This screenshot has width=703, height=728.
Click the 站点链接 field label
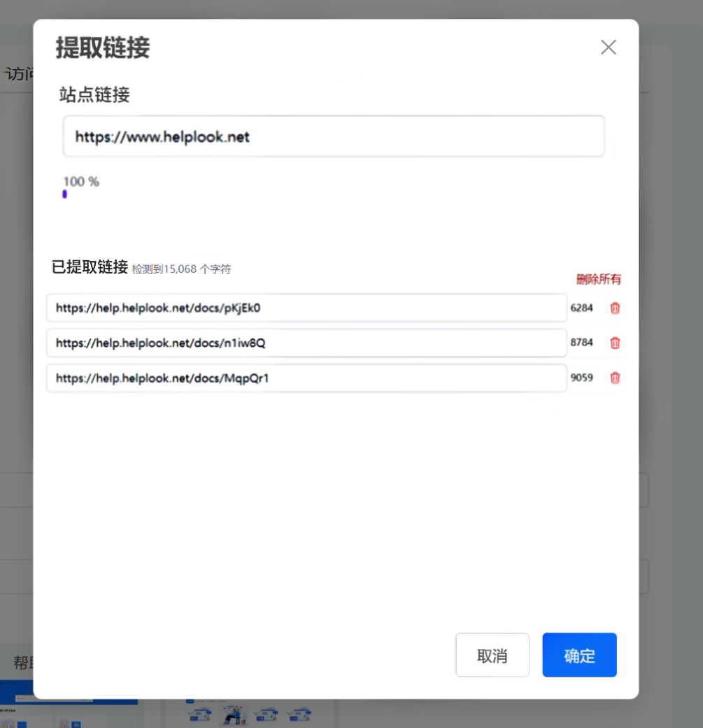tap(94, 94)
